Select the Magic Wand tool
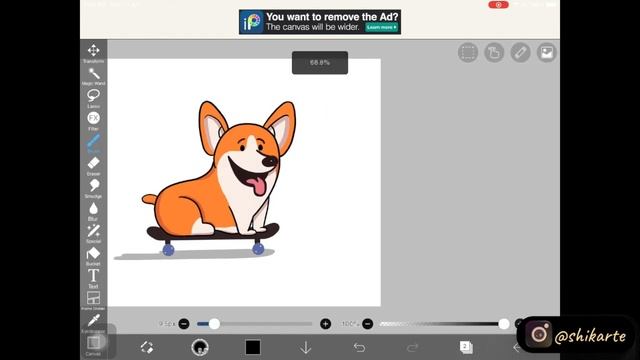Screen dimensions: 640x360 coord(93,76)
